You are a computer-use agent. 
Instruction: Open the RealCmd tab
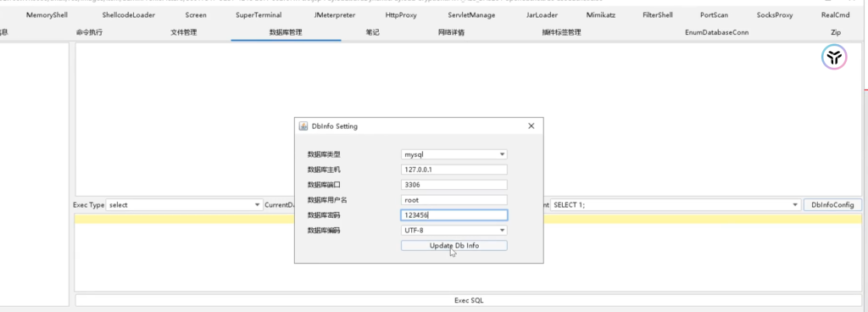click(835, 15)
